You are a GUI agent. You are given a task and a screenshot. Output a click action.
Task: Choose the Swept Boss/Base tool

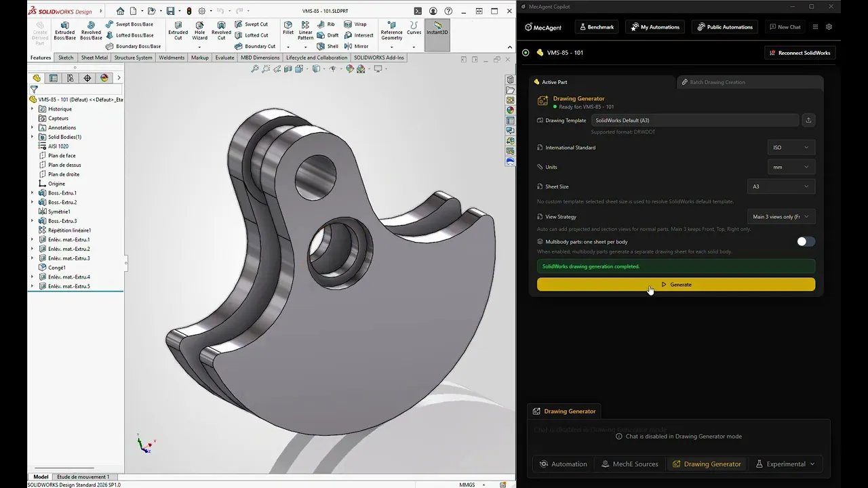pyautogui.click(x=129, y=24)
